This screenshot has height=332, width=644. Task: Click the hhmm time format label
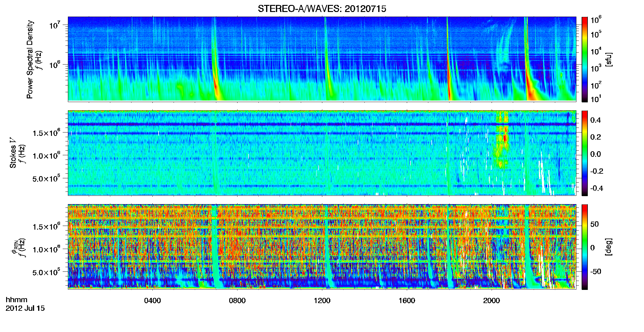[17, 300]
